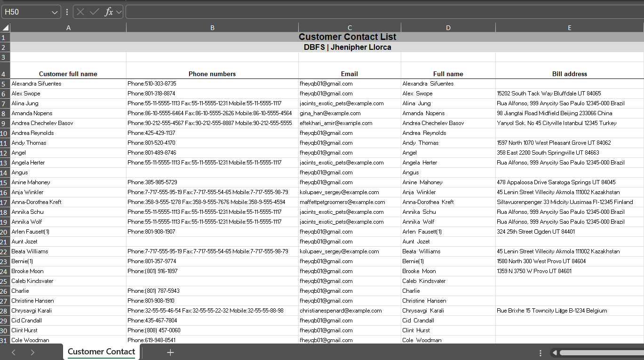Select address "Yanyol Sok. No 45 Cityville Istanbul"

tap(570, 123)
